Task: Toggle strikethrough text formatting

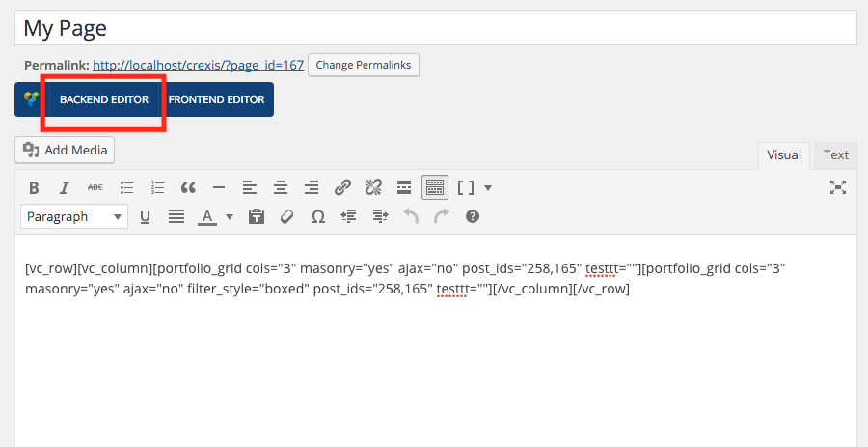Action: point(95,187)
